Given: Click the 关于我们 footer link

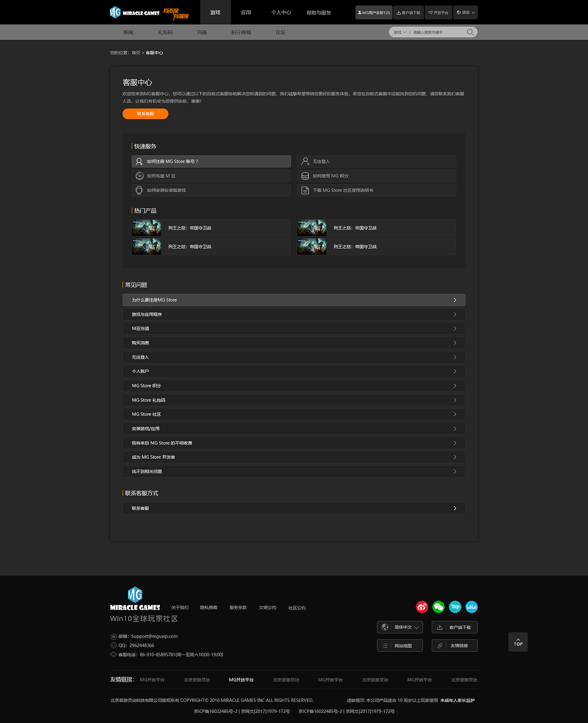Looking at the screenshot, I should pyautogui.click(x=180, y=608).
